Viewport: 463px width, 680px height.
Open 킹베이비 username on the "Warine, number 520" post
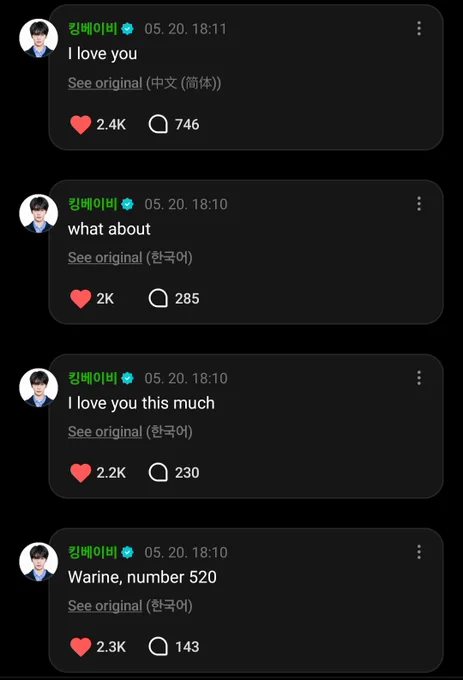point(93,552)
